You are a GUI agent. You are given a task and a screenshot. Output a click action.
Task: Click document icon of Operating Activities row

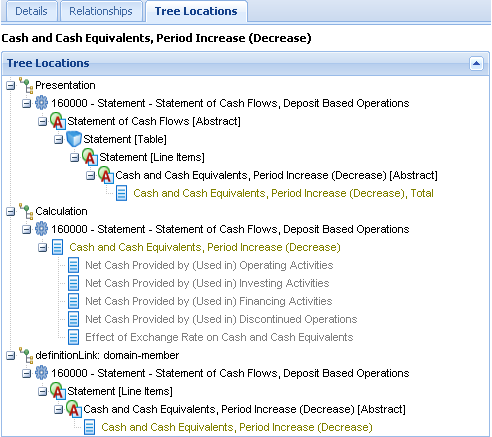[73, 265]
